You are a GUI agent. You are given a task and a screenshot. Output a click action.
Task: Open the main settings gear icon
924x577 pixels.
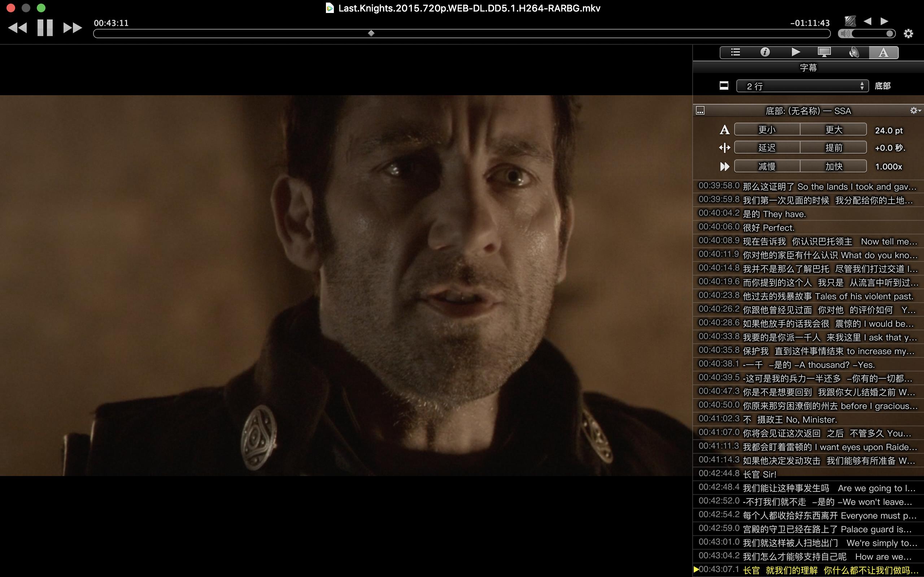pos(908,34)
